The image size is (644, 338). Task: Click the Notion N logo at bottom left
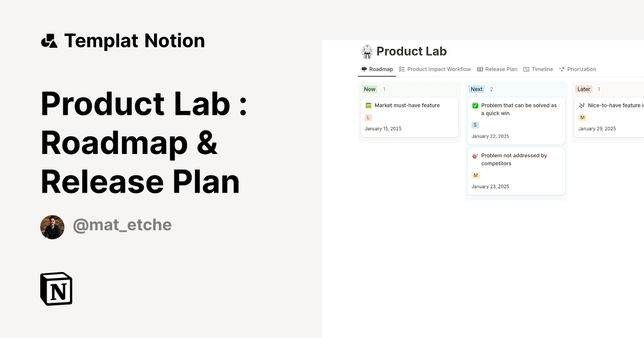[x=56, y=289]
